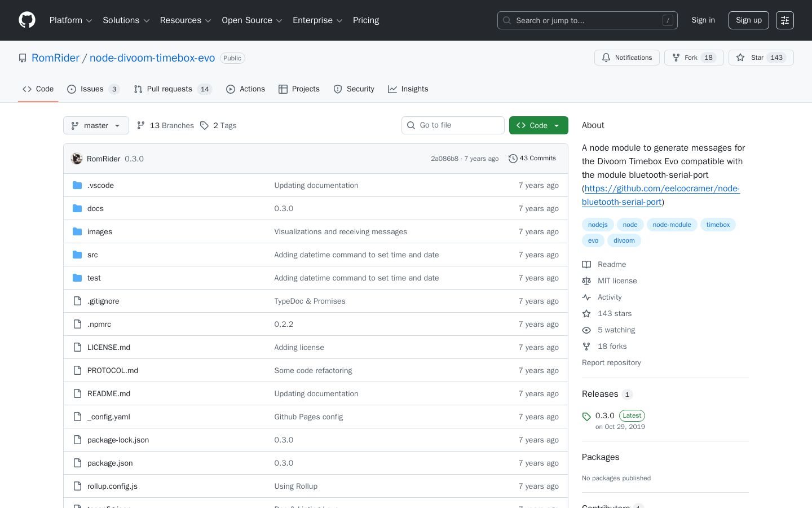Open the rollup.config.js file

point(112,486)
